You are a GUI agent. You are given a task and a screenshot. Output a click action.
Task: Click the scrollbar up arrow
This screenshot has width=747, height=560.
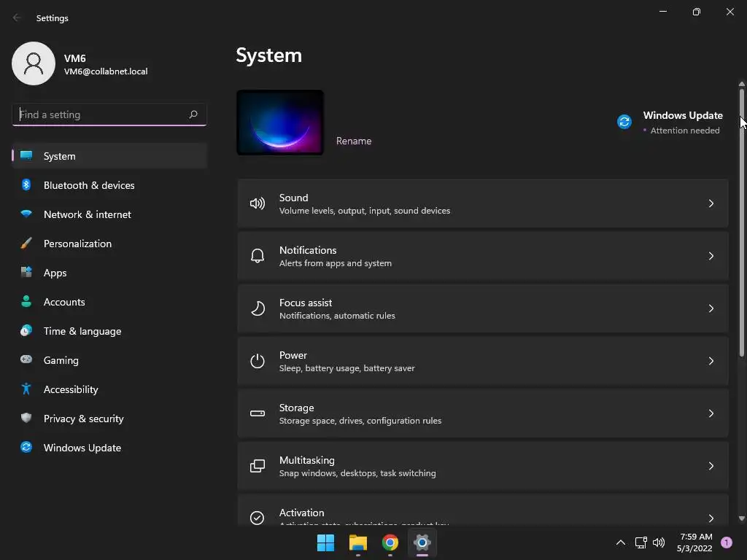pos(741,84)
